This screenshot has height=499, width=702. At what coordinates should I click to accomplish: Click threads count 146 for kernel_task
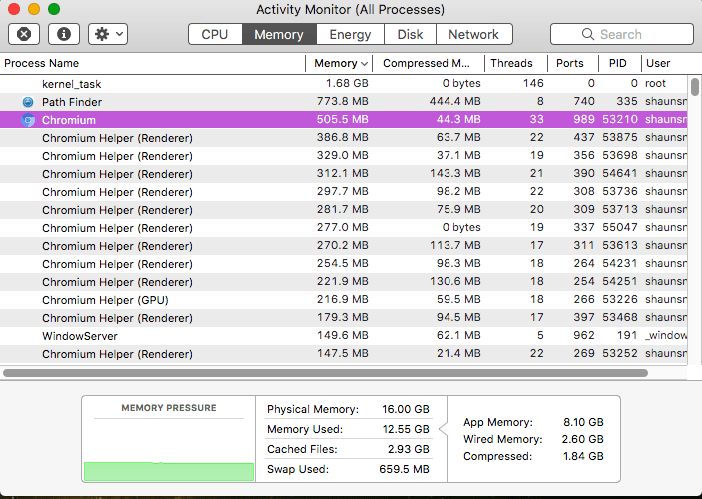coord(533,83)
